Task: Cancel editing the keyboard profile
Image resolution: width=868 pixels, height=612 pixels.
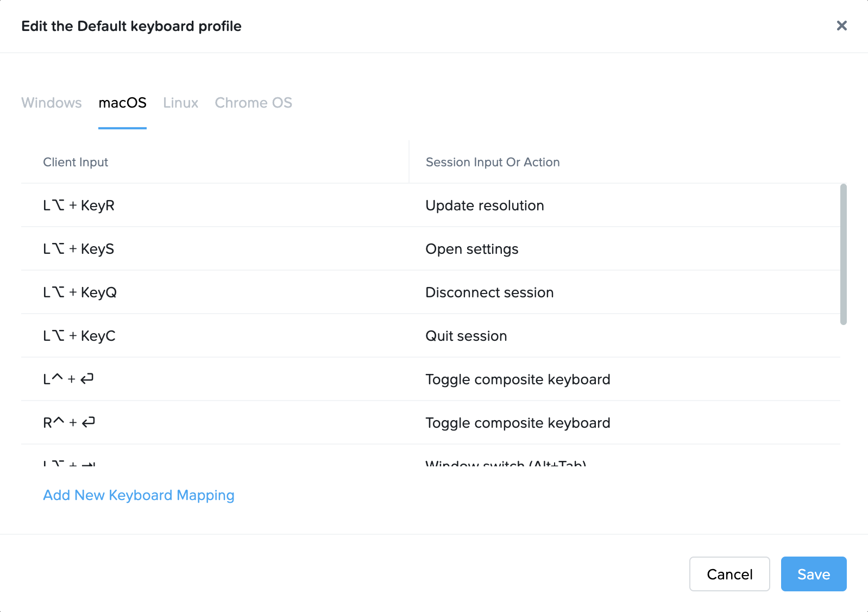Action: (729, 574)
